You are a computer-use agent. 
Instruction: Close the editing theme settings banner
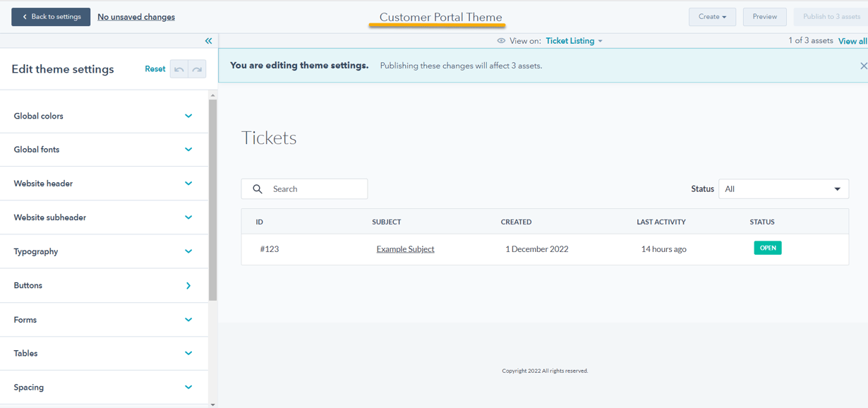pyautogui.click(x=863, y=66)
